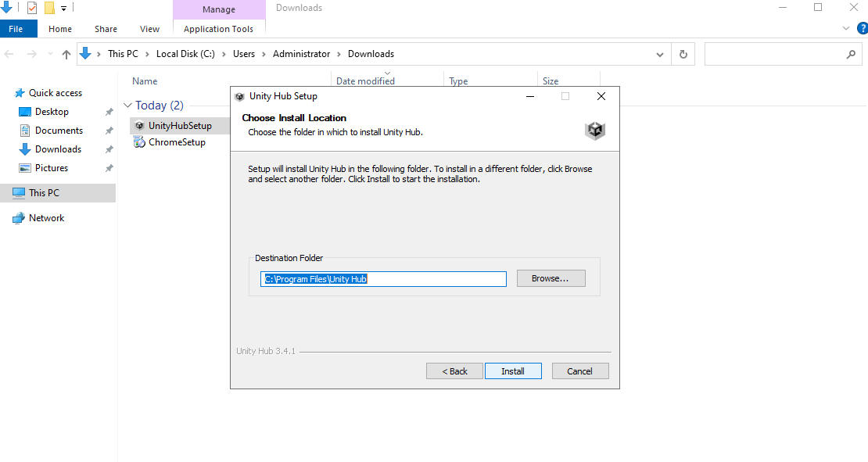Open the Application Tools tab
868x462 pixels.
[x=219, y=29]
